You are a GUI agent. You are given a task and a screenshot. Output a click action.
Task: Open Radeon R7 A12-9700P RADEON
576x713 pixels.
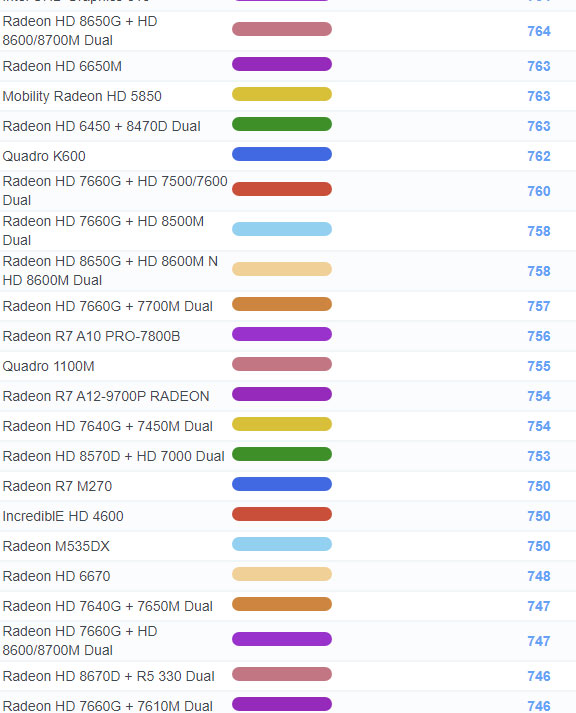tap(106, 396)
